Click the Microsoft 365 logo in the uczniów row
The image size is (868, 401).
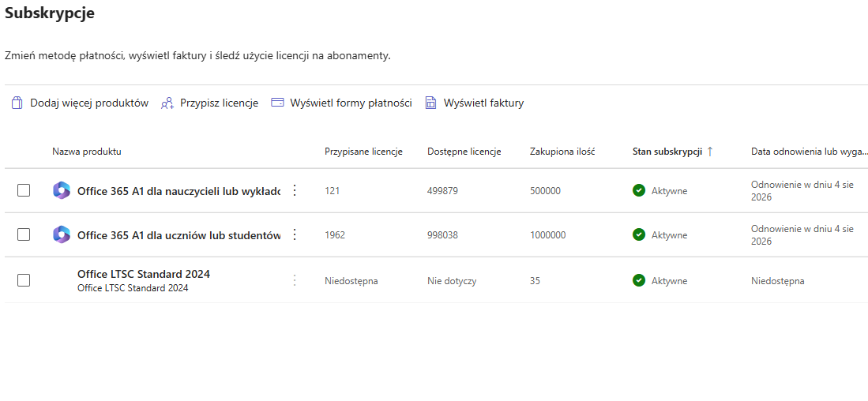[x=61, y=234]
